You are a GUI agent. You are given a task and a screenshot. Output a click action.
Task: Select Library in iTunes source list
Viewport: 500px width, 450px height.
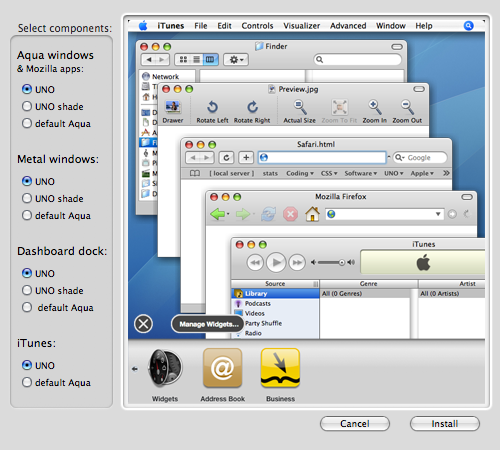coord(275,294)
